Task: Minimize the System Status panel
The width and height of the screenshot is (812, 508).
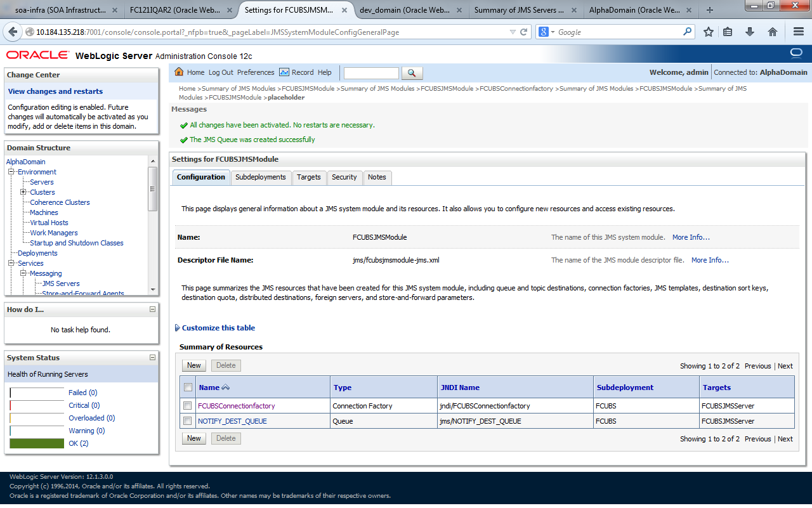Action: click(152, 358)
